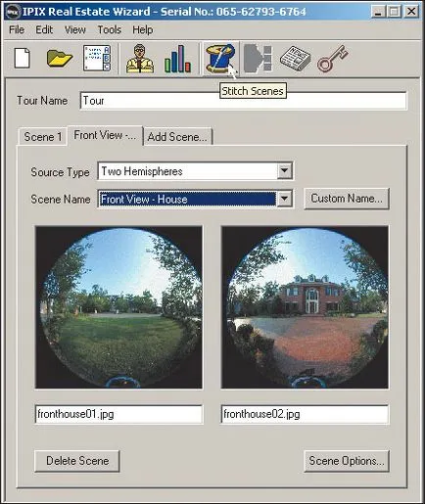Click the fronthouse01.jpg filename field
This screenshot has width=425, height=504.
tap(118, 414)
